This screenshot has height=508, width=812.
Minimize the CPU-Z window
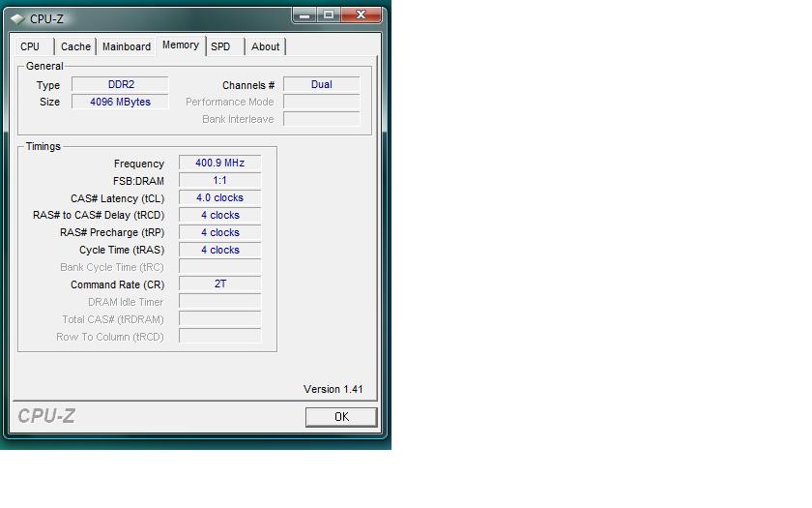[304, 15]
